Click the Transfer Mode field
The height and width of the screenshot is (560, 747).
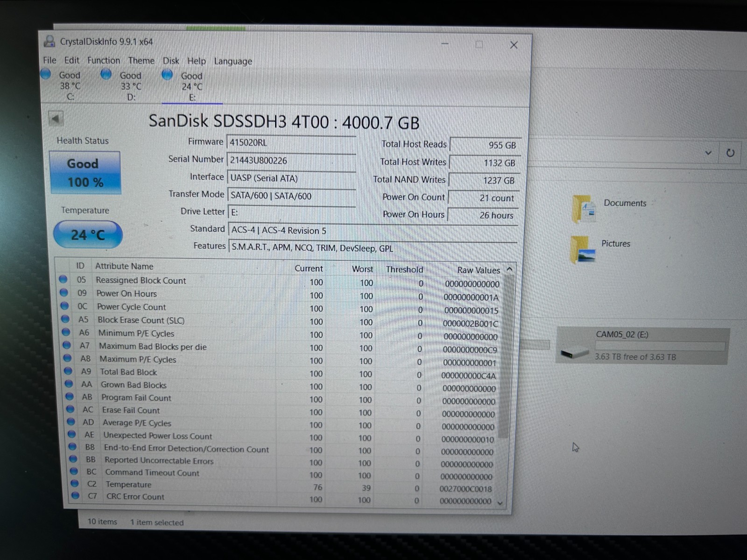click(x=292, y=196)
